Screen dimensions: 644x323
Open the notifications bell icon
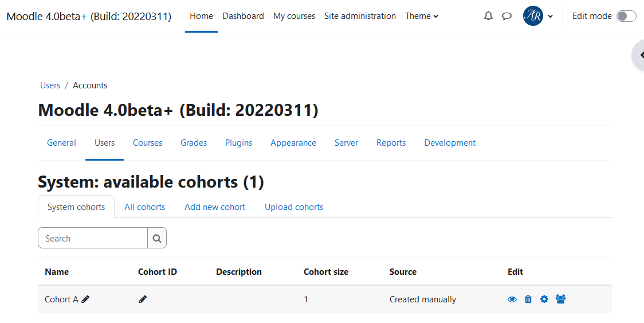click(x=488, y=16)
